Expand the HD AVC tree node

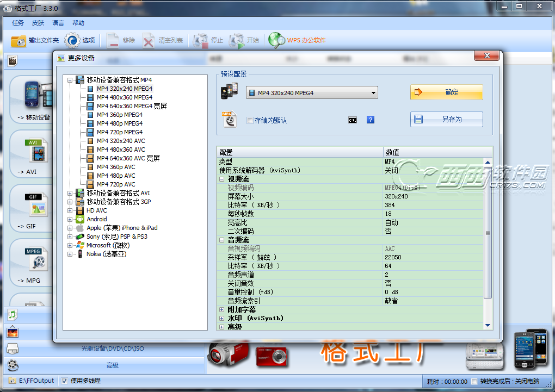pos(70,211)
